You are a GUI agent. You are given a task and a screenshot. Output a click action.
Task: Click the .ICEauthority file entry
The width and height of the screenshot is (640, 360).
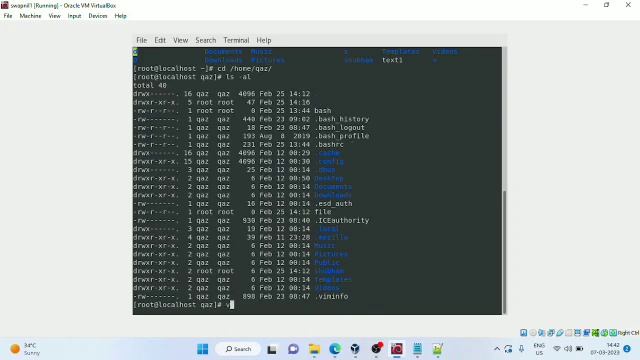click(342, 220)
